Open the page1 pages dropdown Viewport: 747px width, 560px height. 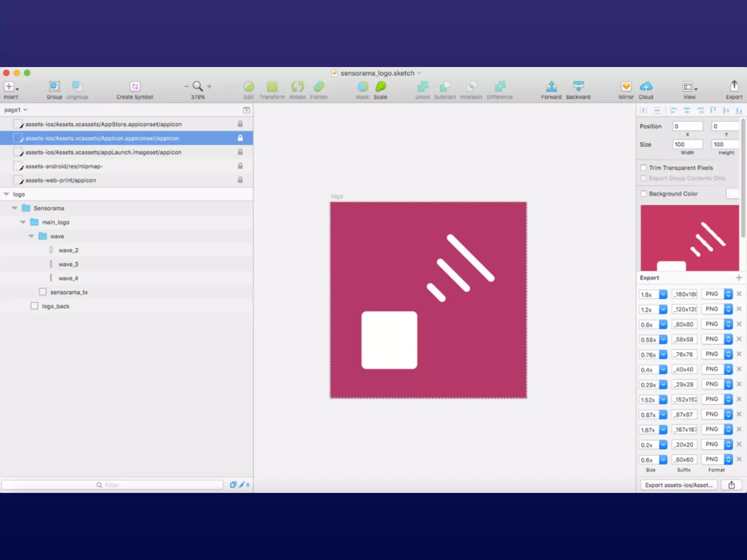16,110
